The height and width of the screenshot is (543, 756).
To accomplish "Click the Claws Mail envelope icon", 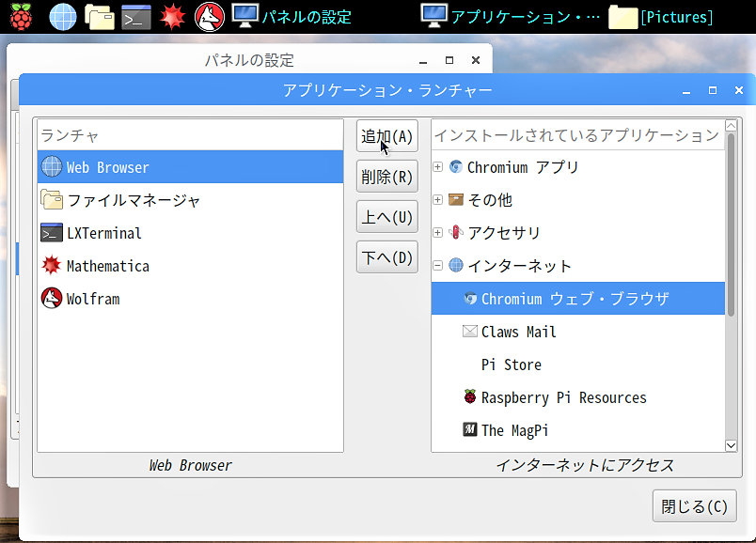I will [x=470, y=332].
